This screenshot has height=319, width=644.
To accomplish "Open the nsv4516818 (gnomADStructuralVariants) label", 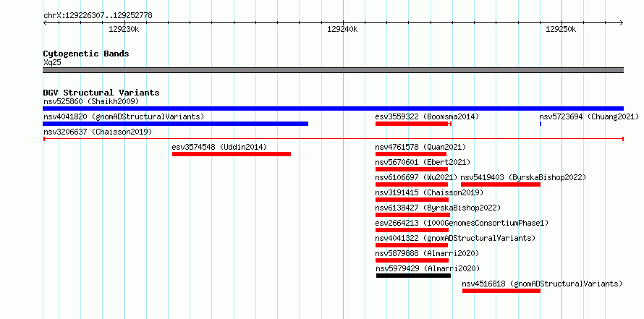I will click(542, 284).
